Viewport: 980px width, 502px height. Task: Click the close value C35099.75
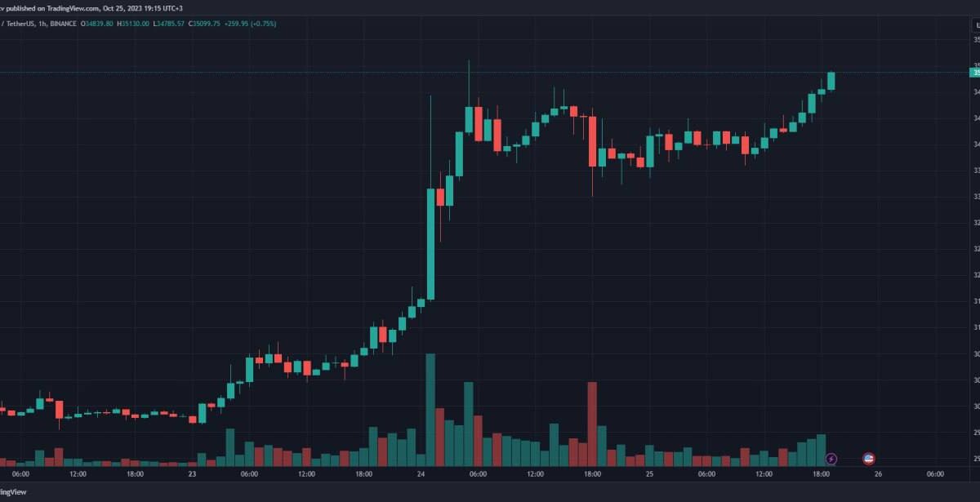tap(206, 24)
